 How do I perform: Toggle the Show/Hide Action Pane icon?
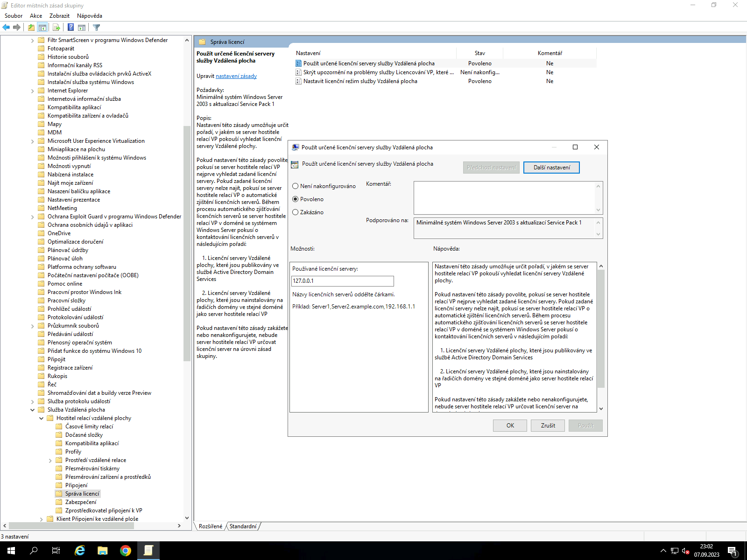pos(82,28)
